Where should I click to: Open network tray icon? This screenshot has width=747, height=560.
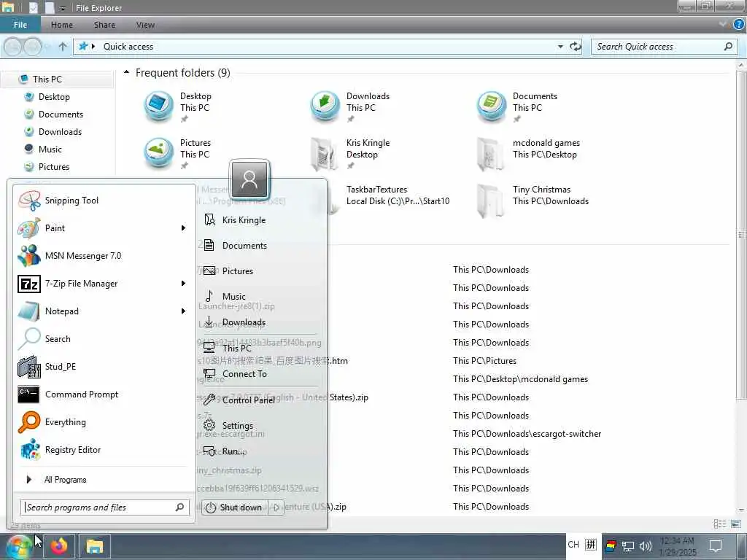[x=628, y=545]
